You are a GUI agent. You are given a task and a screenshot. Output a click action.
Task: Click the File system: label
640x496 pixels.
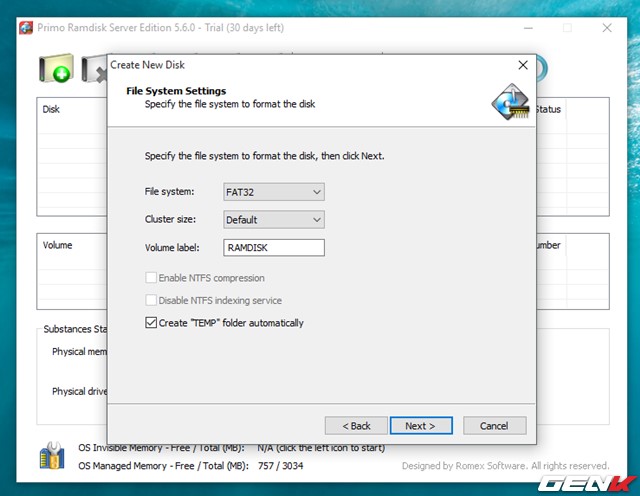(x=169, y=191)
